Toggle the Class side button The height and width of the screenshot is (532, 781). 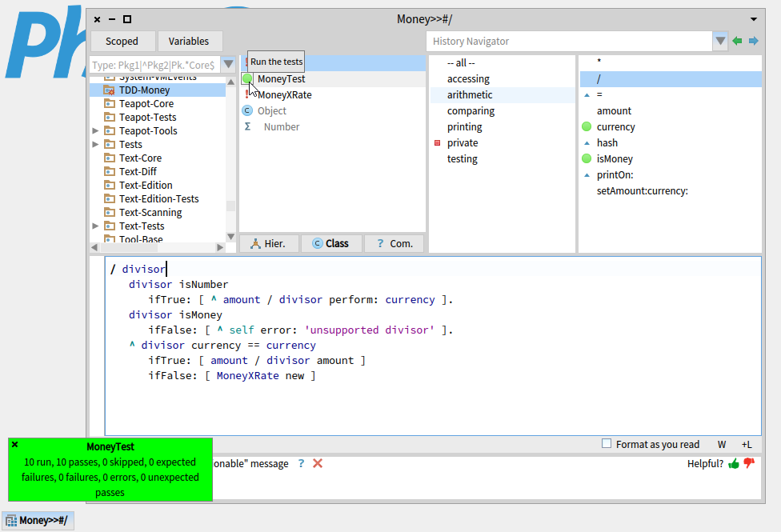click(x=330, y=243)
